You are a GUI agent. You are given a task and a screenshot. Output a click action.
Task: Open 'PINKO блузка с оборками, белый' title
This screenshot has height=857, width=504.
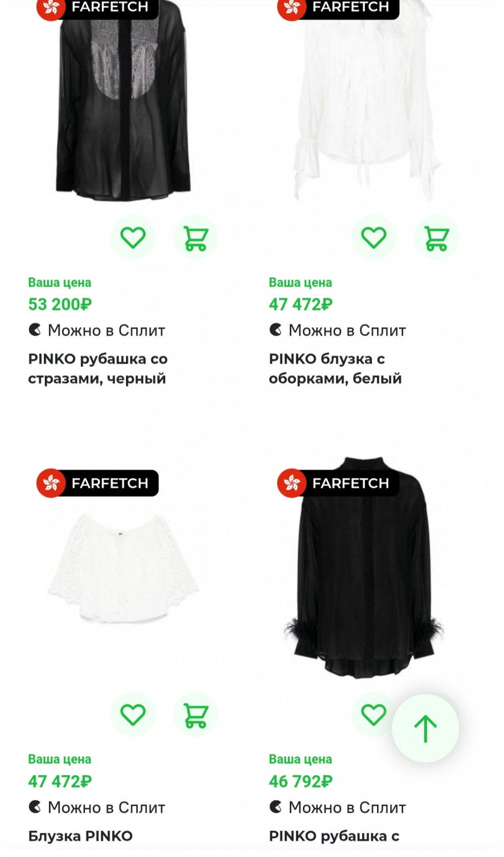[x=335, y=369]
